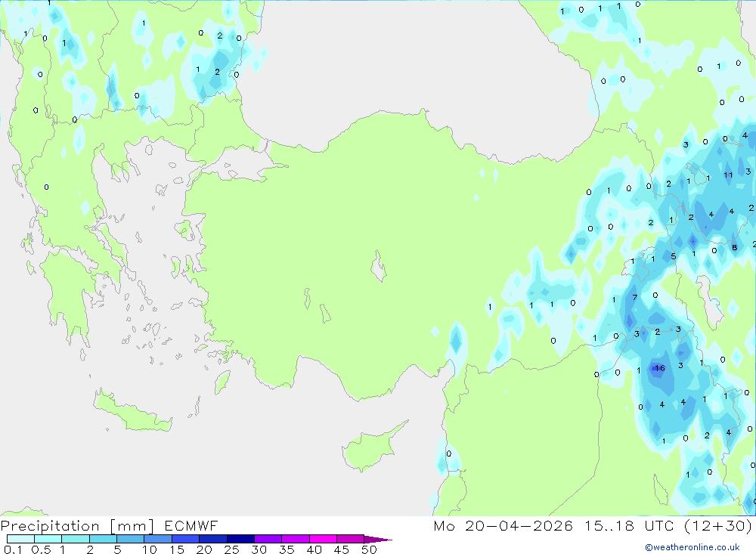This screenshot has height=554, width=756.
Task: Select the 20–25 mm dark blue swatch
Action: coord(213,539)
